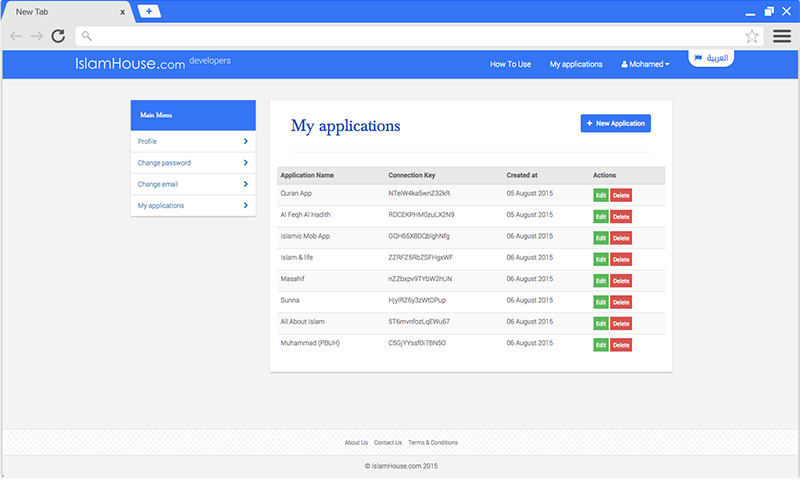Viewport: 800px width, 480px height.
Task: Click the browser back arrow
Action: (x=16, y=36)
